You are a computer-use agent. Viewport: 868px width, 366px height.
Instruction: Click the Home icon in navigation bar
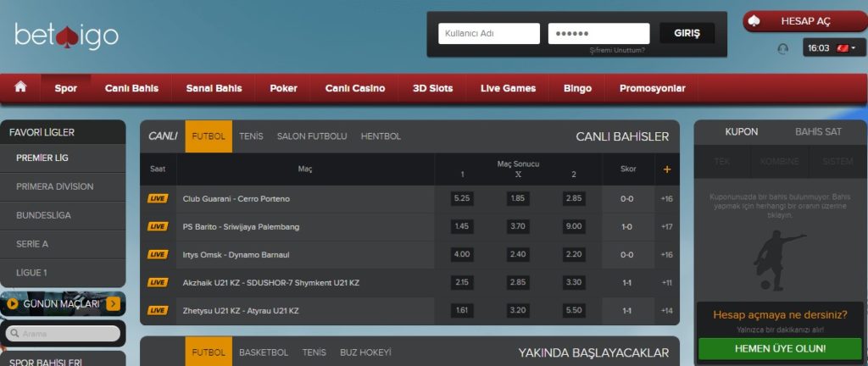point(20,87)
